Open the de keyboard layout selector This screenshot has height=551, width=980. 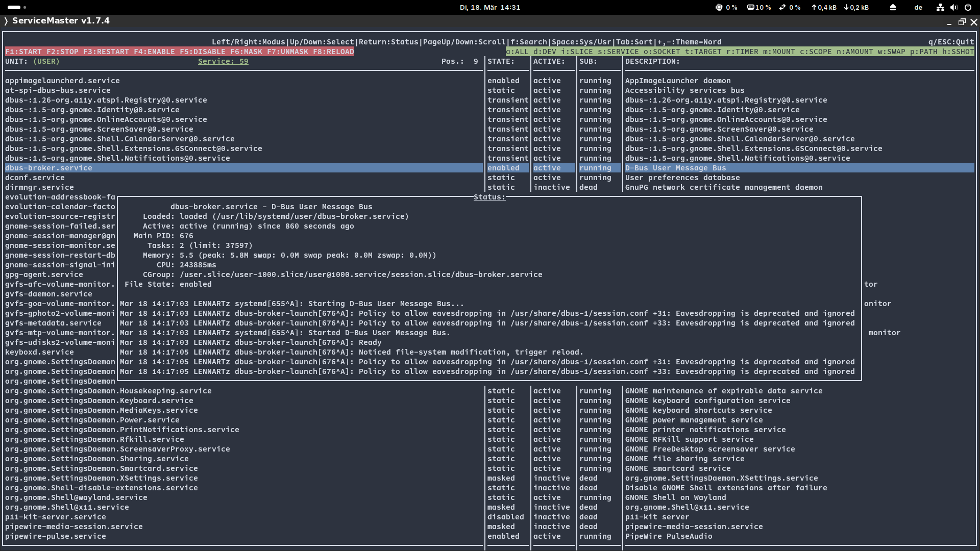point(918,7)
